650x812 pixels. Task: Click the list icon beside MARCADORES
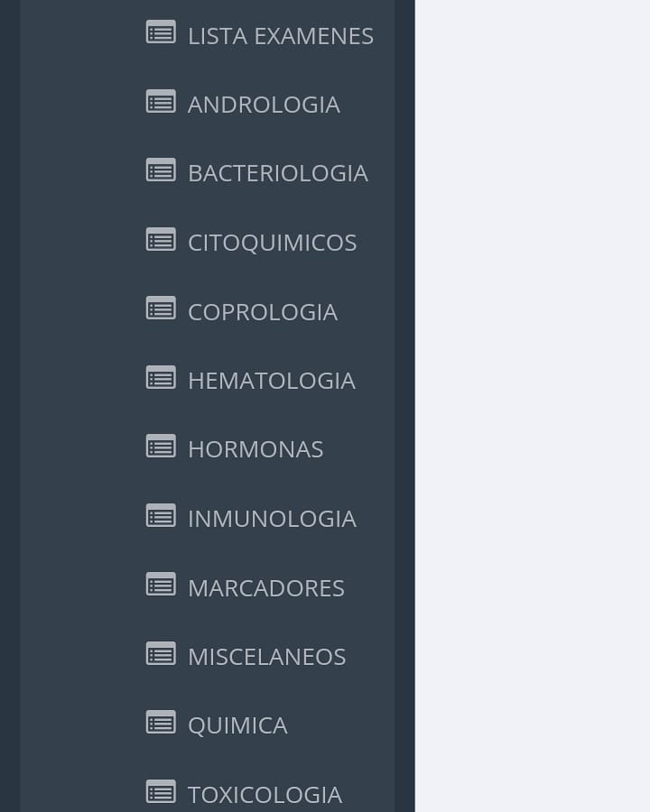(161, 585)
